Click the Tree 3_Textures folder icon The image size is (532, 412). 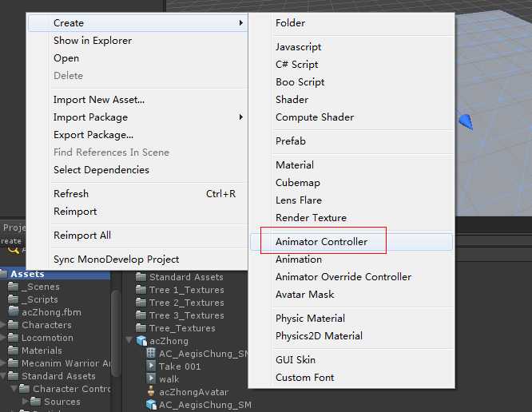(x=141, y=315)
